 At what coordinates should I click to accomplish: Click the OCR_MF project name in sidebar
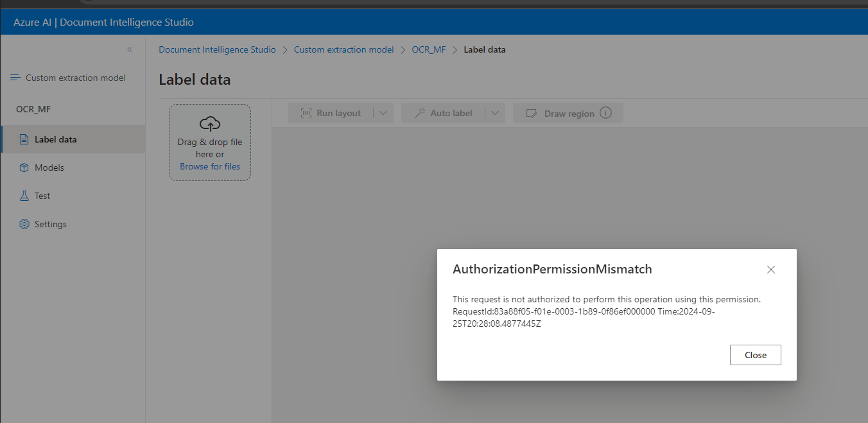coord(33,109)
